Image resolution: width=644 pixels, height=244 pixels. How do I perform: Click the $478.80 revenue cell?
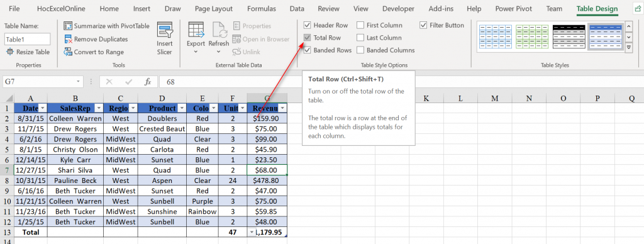(267, 180)
